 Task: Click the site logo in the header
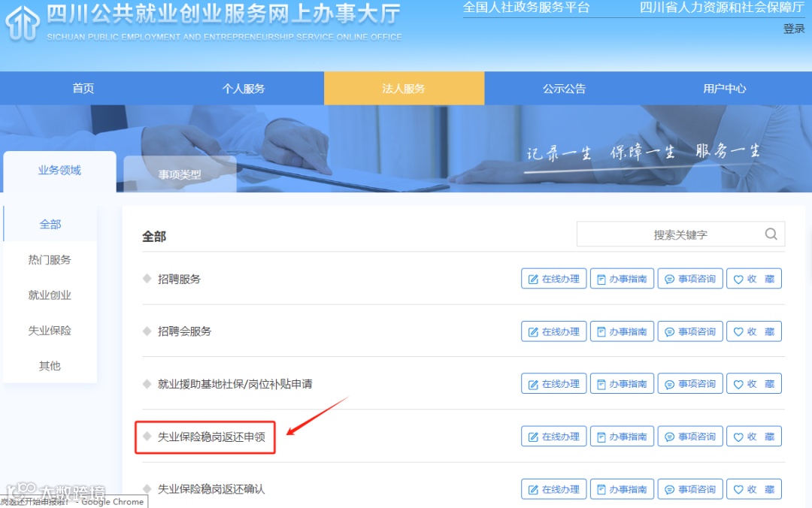(23, 23)
